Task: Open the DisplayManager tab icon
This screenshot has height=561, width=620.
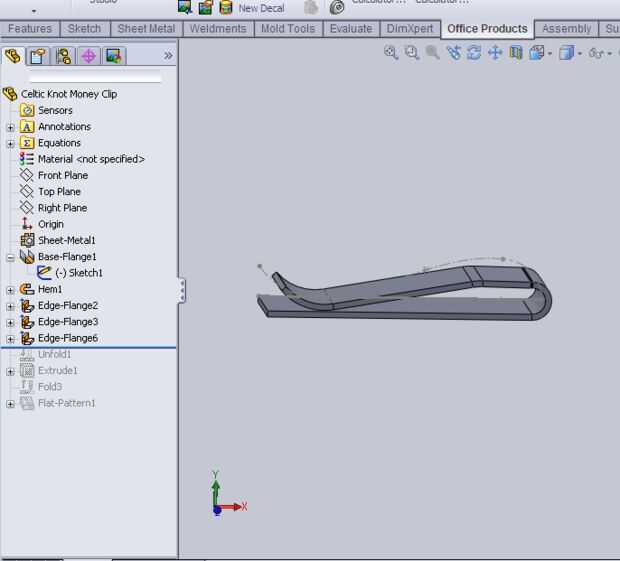Action: coord(114,56)
